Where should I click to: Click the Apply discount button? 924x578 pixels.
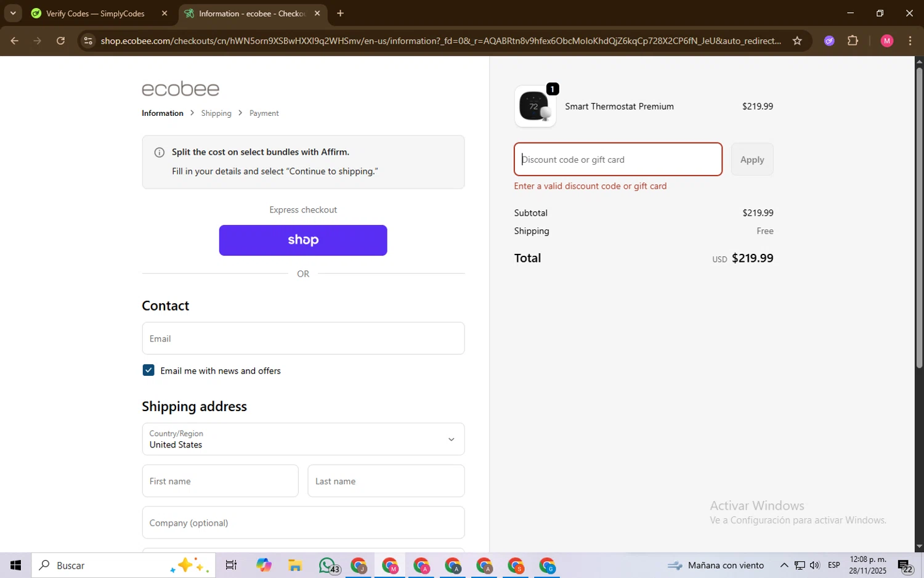click(752, 160)
